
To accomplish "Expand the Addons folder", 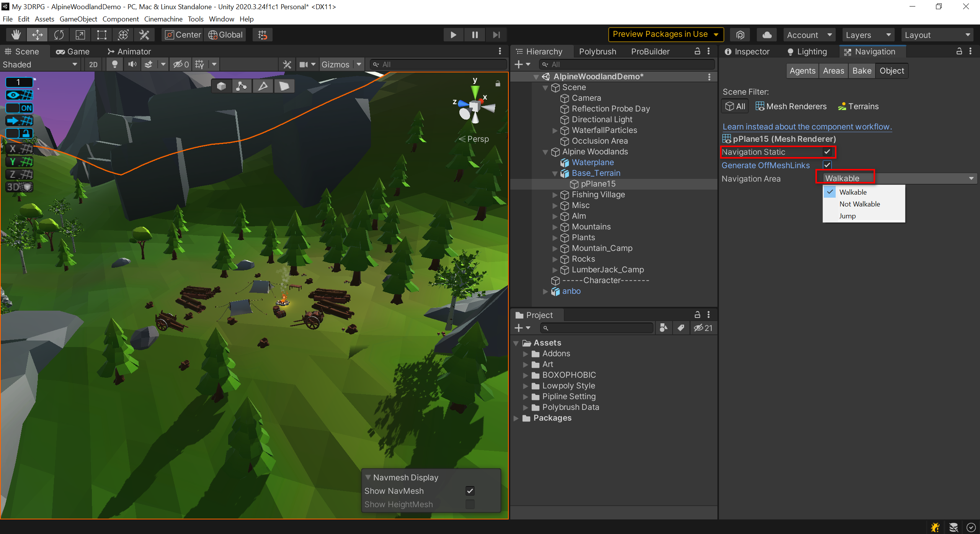I will click(526, 354).
